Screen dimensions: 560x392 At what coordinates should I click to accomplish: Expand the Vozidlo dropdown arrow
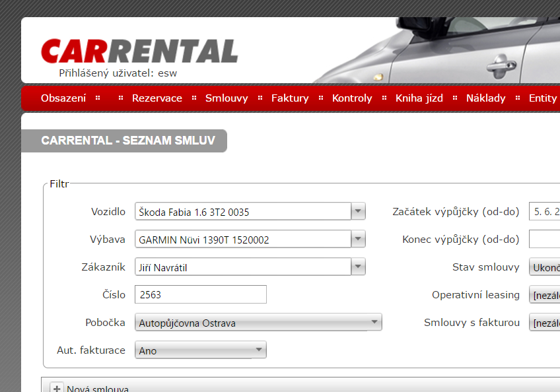(x=358, y=211)
